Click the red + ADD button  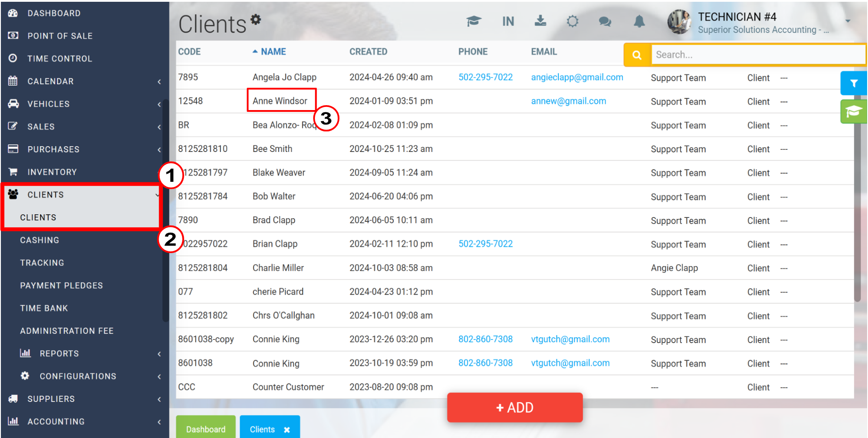(515, 407)
